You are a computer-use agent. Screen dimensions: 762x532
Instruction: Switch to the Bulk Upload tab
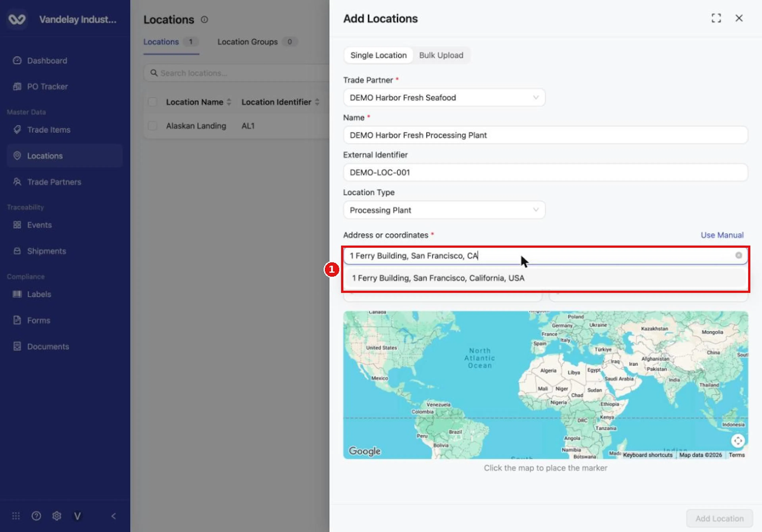pos(441,55)
